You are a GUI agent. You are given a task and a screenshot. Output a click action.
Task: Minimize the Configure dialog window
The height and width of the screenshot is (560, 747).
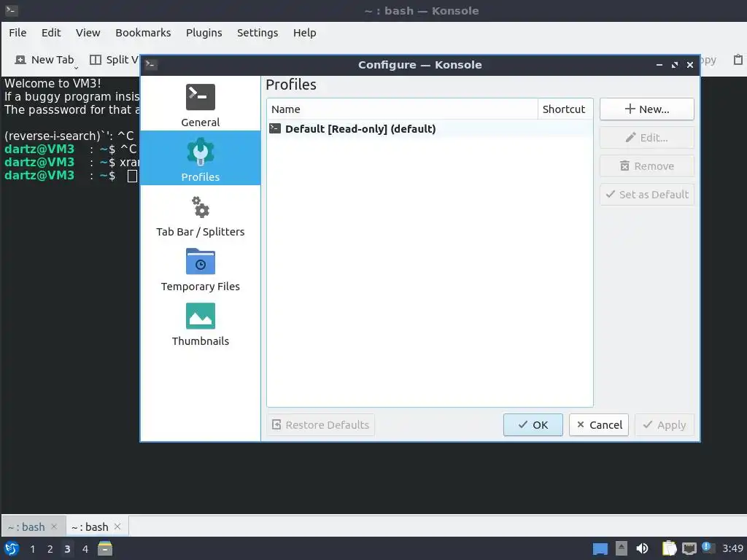click(659, 65)
